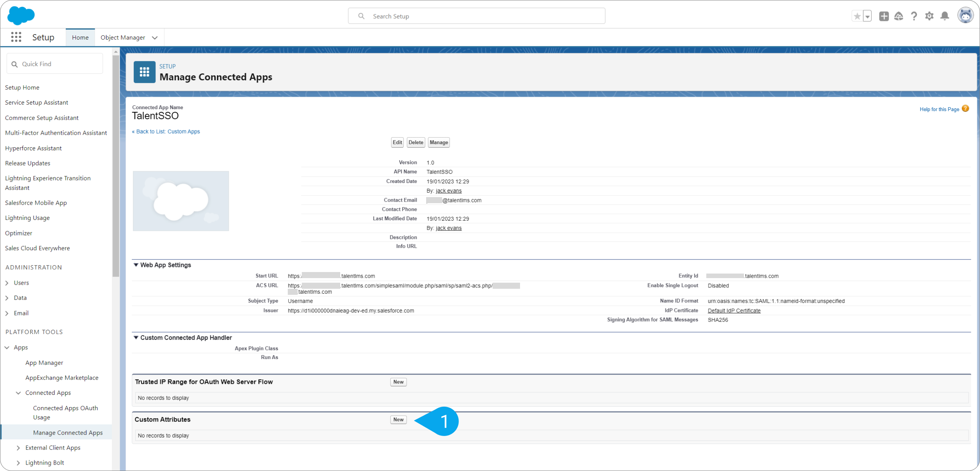The image size is (980, 471).
Task: Open App Manager
Action: (44, 363)
